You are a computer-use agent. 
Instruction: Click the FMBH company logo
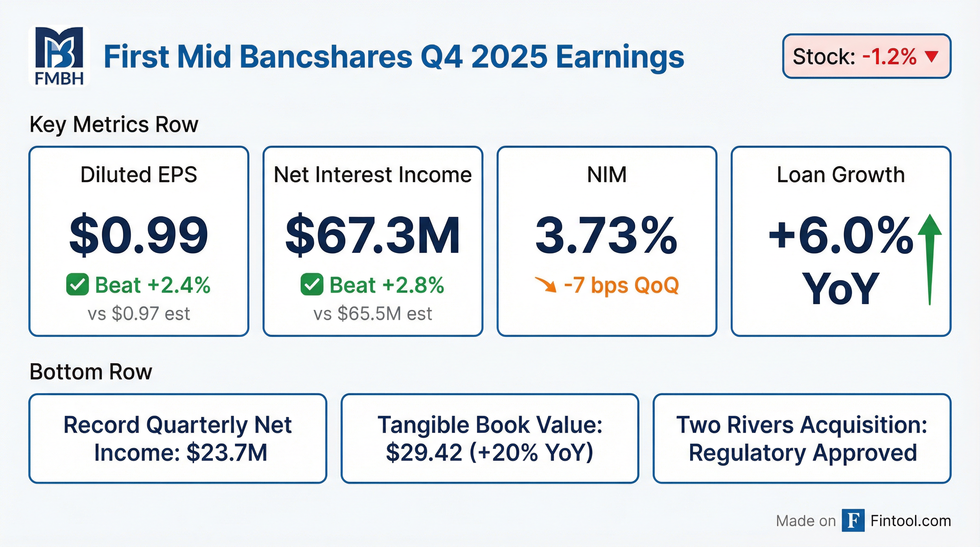coord(59,56)
